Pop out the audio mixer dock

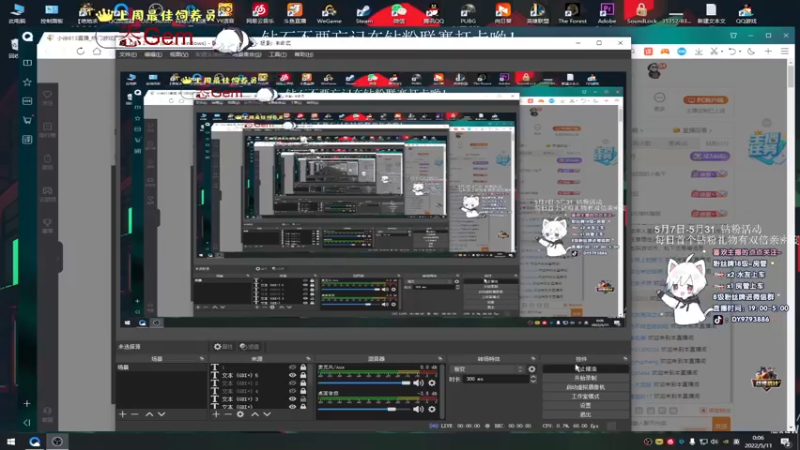pyautogui.click(x=440, y=359)
